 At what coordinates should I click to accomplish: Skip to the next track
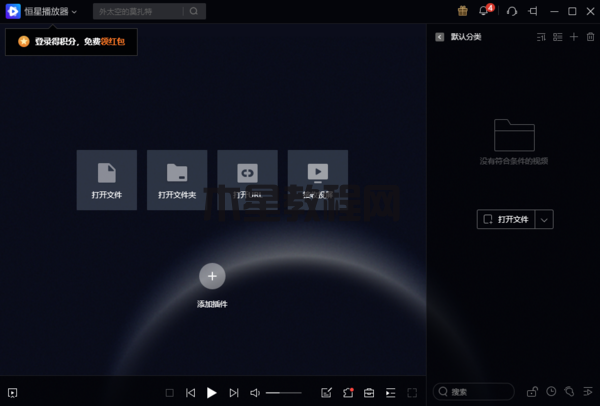point(234,393)
